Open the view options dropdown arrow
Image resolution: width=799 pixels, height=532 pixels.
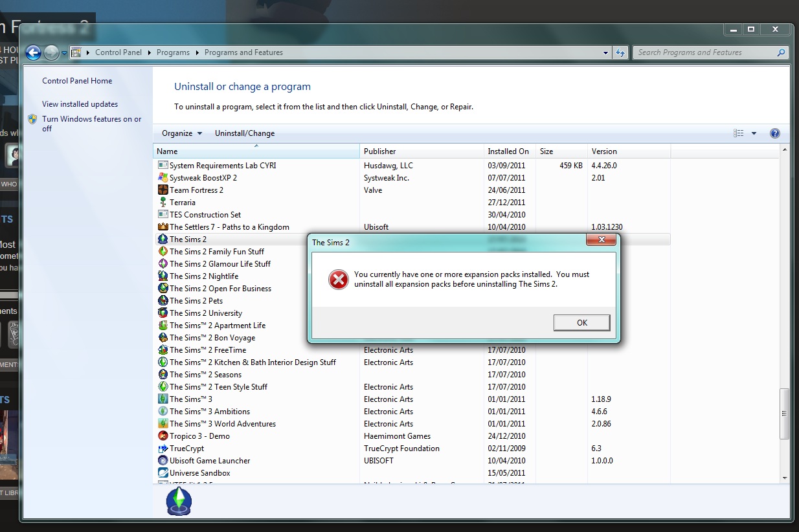[754, 133]
